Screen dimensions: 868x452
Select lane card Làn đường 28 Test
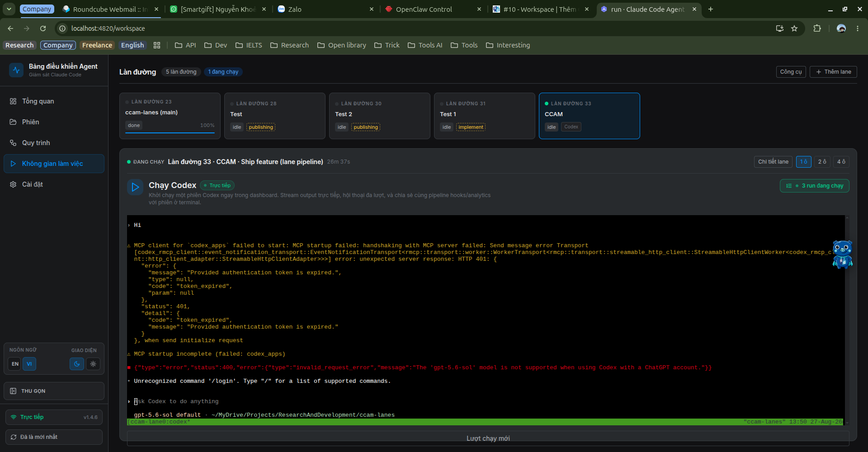[x=275, y=116]
